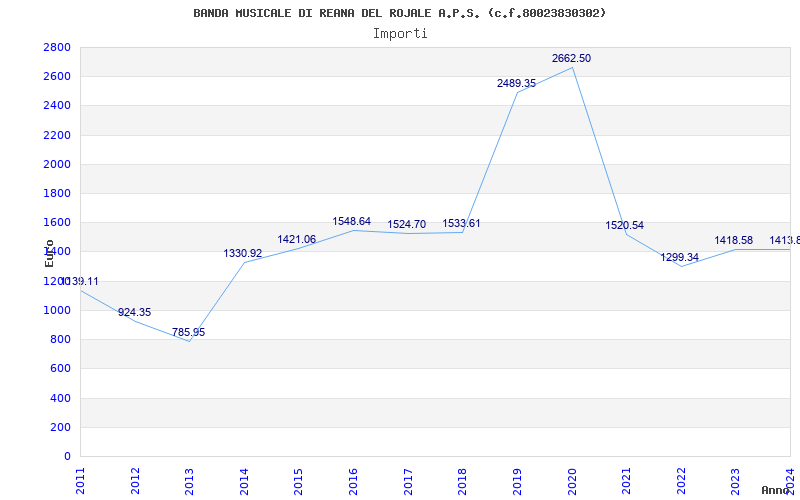Image resolution: width=800 pixels, height=500 pixels.
Task: Click the 2600 y-axis value
Action: point(57,77)
